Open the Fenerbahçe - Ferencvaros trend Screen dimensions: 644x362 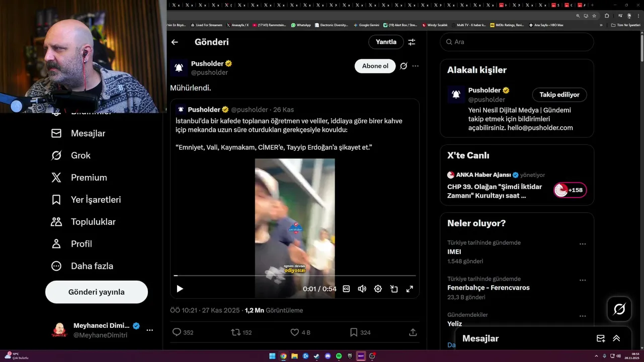pos(488,288)
